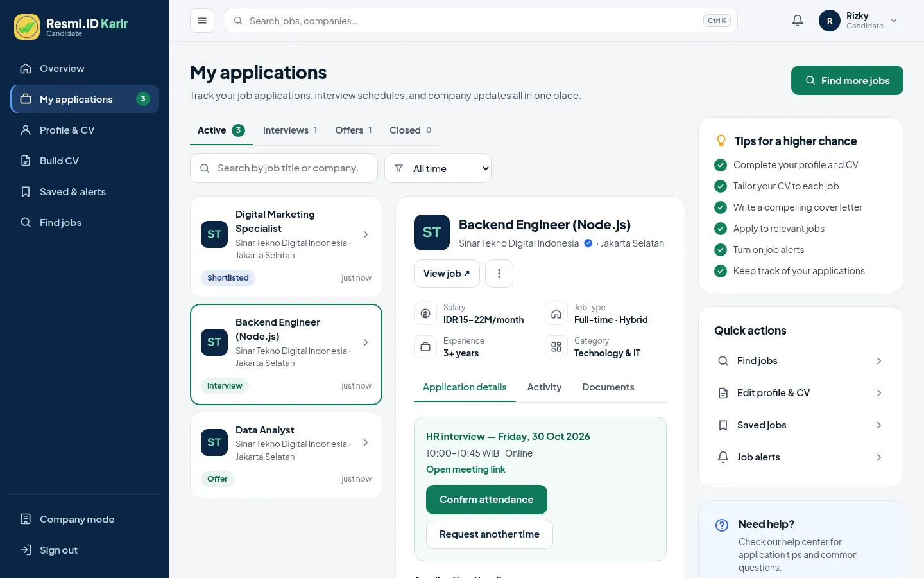Open the Digital Marketing Specialist application chevron

[366, 234]
